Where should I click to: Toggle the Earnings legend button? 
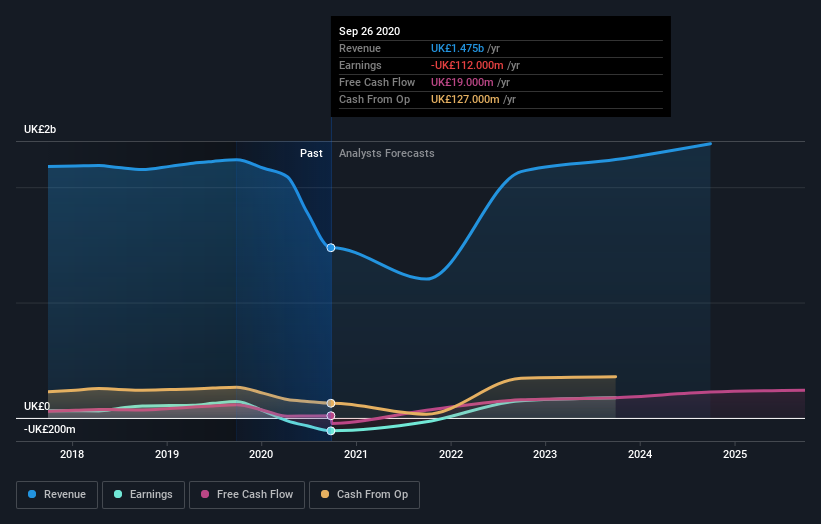[143, 495]
